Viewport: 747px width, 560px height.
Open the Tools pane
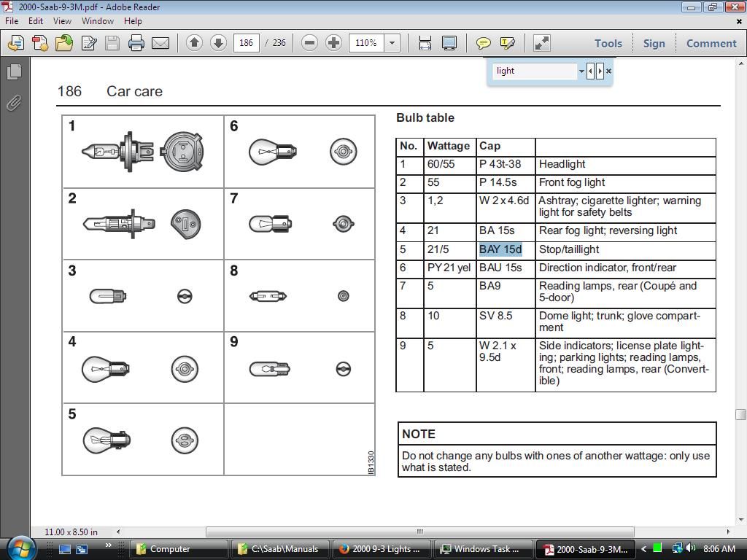608,43
